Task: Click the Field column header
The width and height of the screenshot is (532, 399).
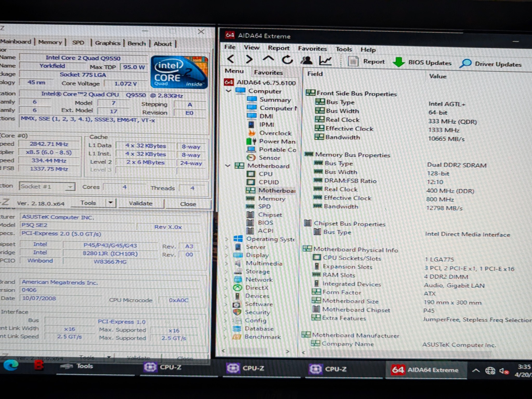Action: [315, 74]
